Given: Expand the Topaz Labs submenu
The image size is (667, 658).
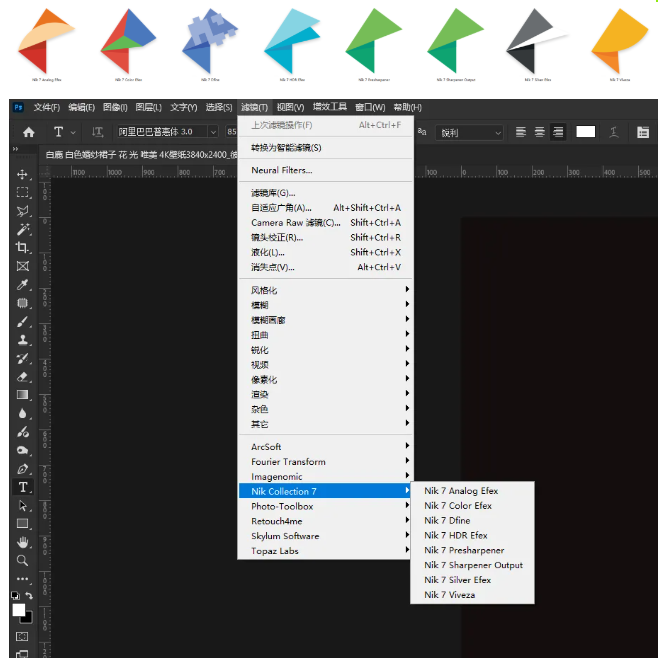Looking at the screenshot, I should coord(326,551).
